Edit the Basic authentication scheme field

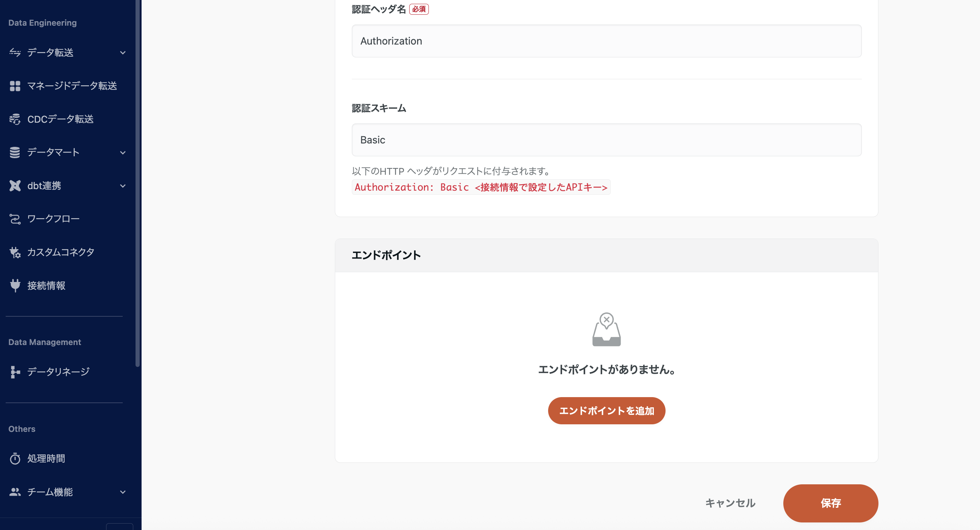[x=606, y=140]
